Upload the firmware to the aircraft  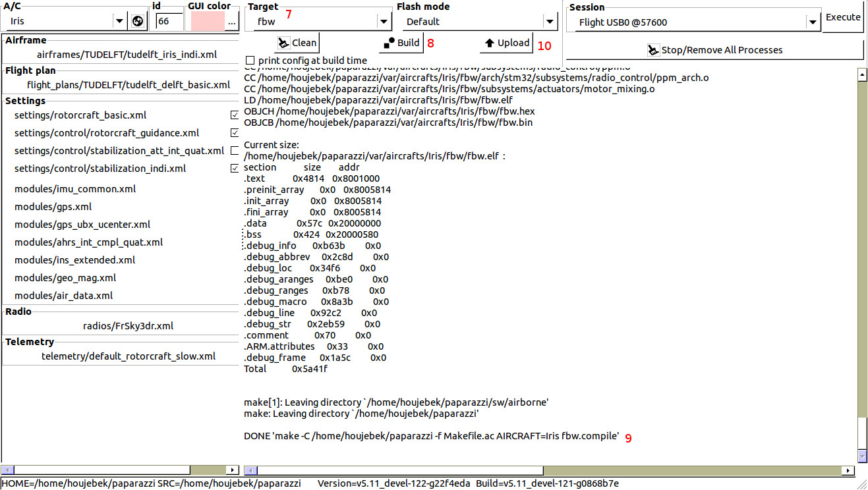(506, 43)
